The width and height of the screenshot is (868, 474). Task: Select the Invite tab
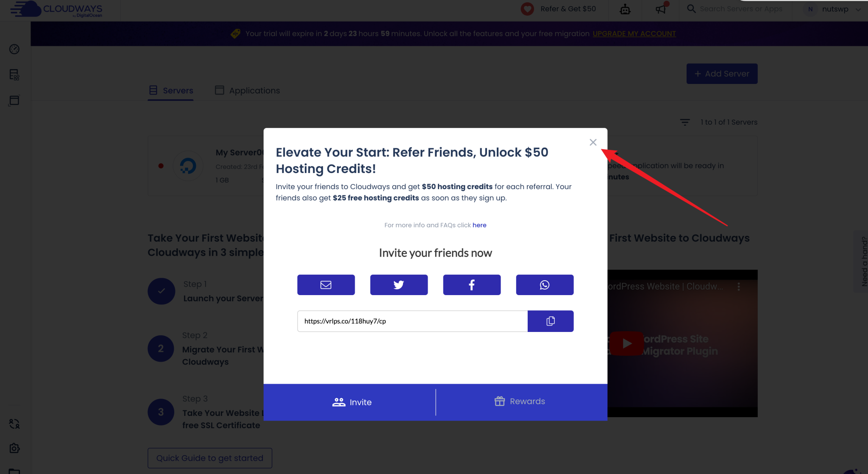click(352, 402)
